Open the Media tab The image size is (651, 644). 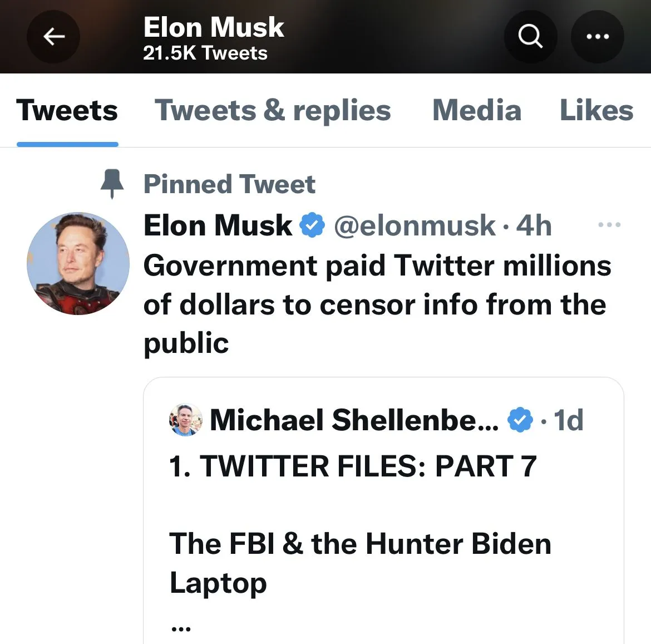pos(477,110)
